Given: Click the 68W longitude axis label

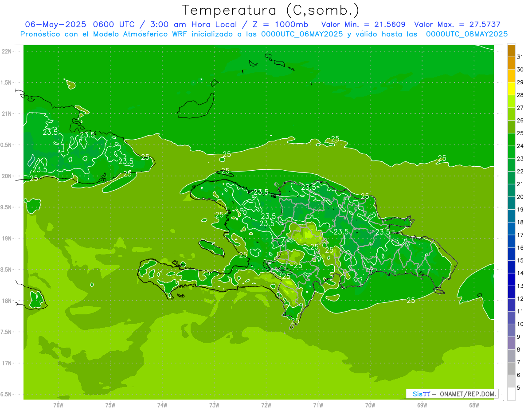Looking at the screenshot, I should 474,405.
